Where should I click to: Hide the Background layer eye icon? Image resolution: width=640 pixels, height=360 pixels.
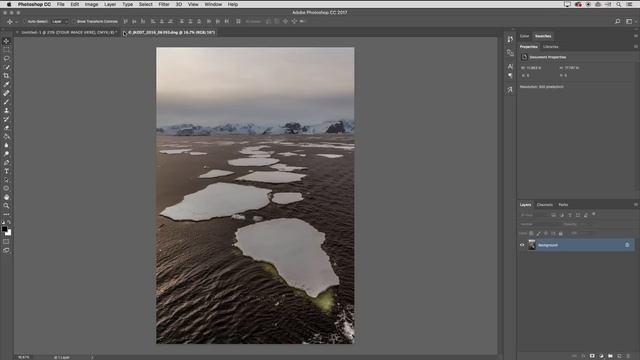[x=522, y=245]
